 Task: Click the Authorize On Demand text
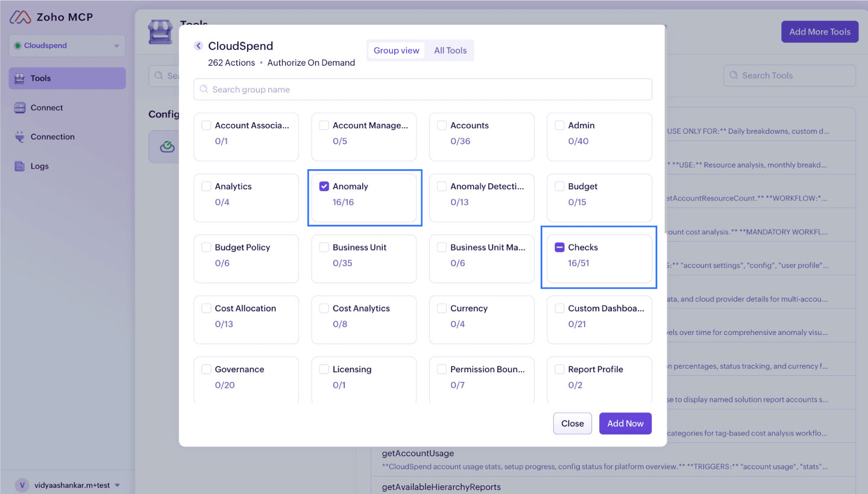tap(311, 63)
